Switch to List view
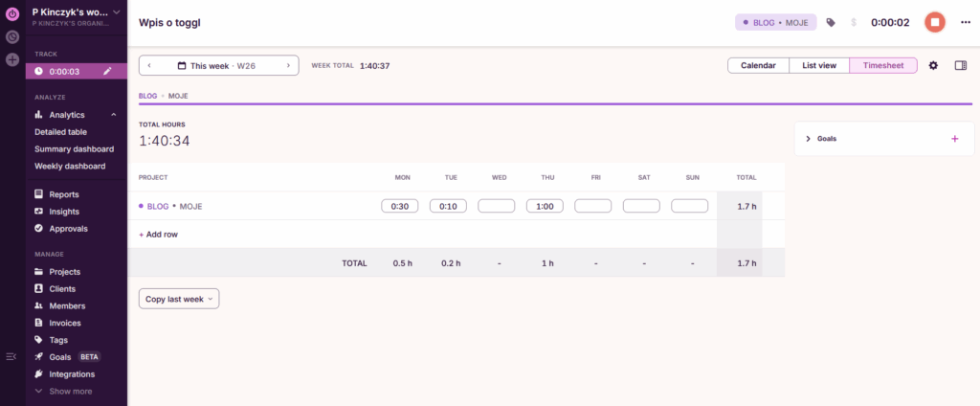980x406 pixels. coord(819,65)
